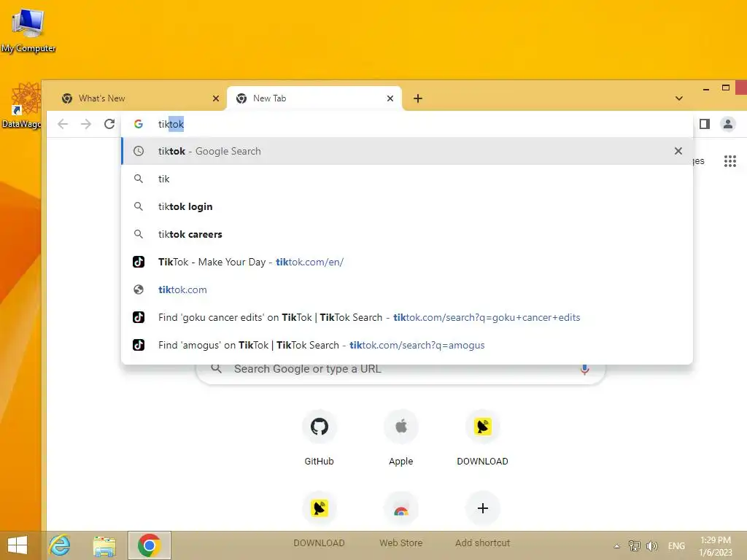Close the New Tab tab

390,98
